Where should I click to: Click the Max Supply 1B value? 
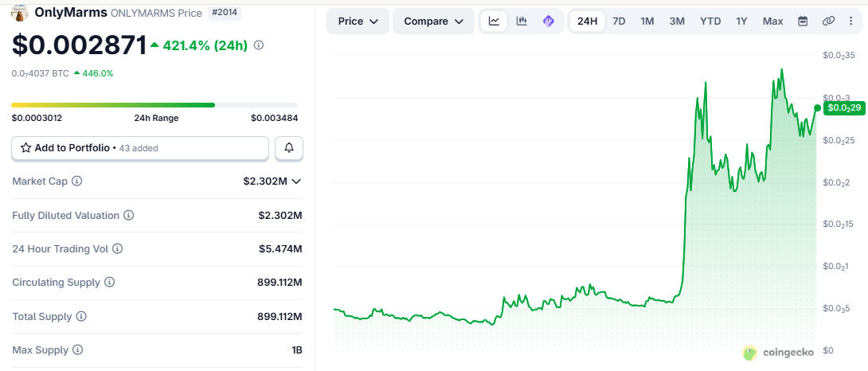coord(296,350)
